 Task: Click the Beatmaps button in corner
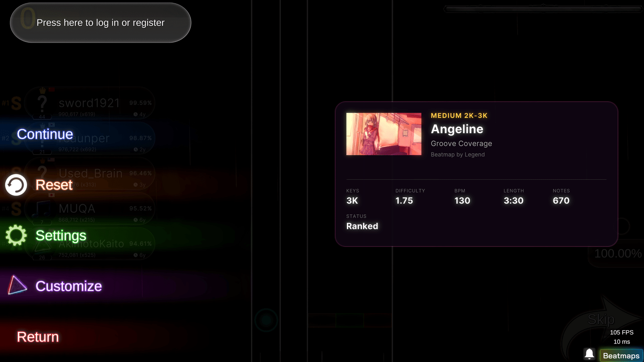(x=621, y=356)
